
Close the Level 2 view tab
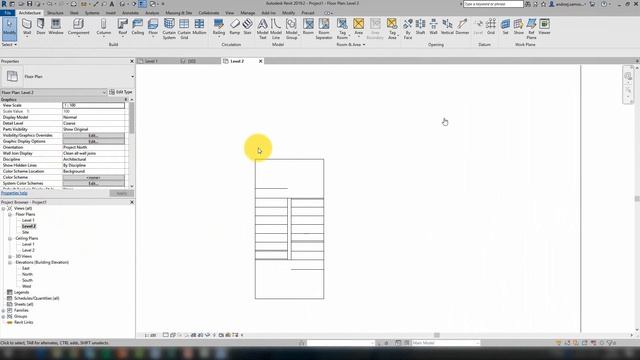click(x=260, y=61)
